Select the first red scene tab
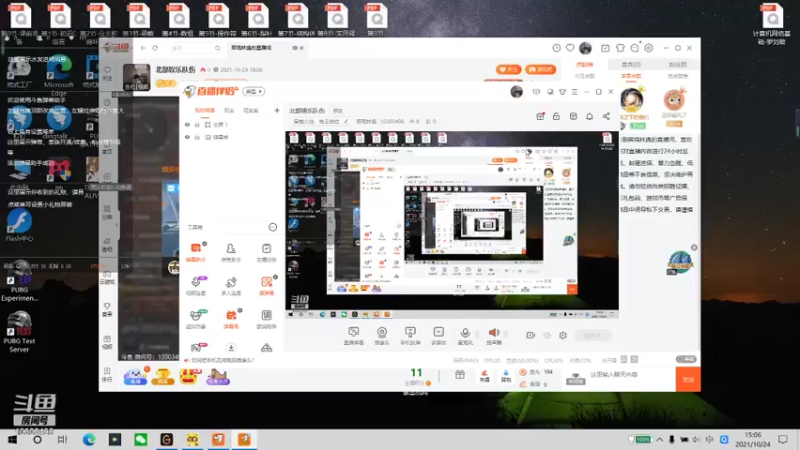 point(205,110)
